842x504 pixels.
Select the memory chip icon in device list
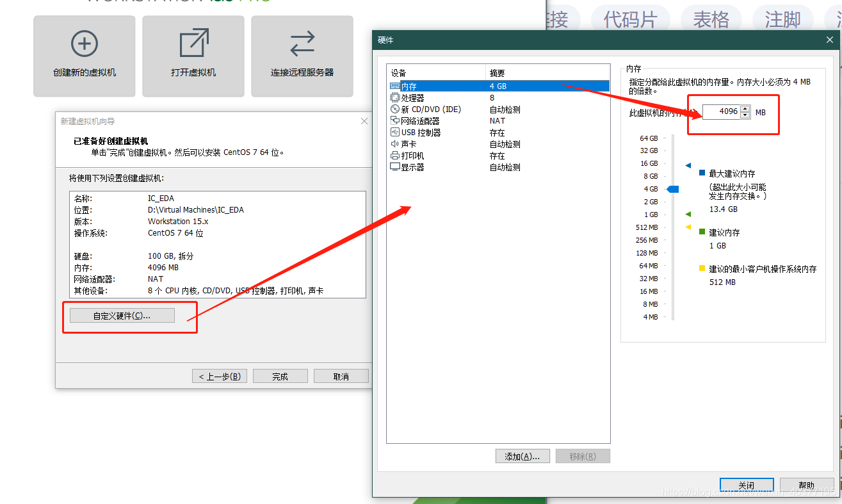pyautogui.click(x=395, y=86)
